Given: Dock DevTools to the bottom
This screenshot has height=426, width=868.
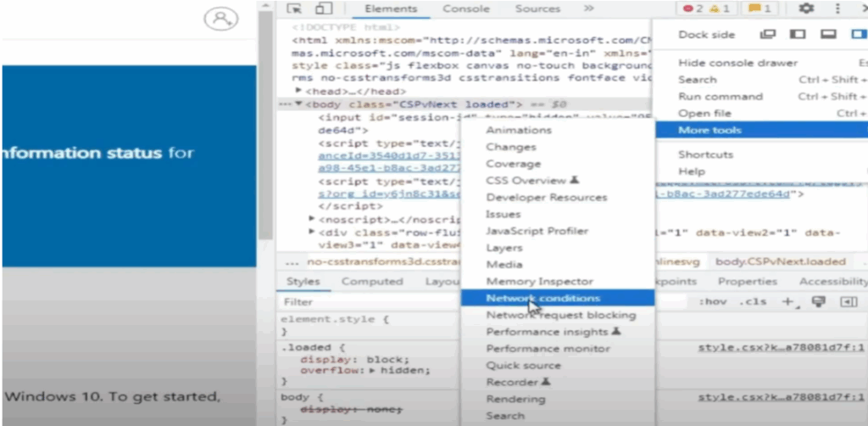Looking at the screenshot, I should click(828, 35).
